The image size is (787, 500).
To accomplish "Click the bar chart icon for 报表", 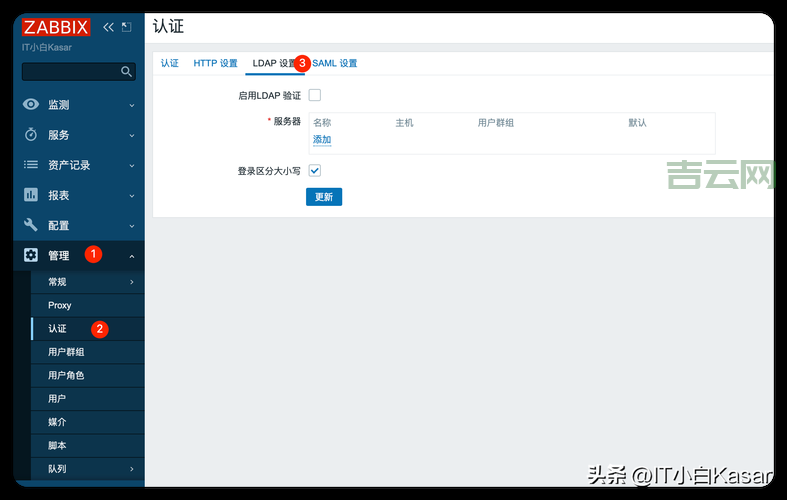I will (31, 195).
